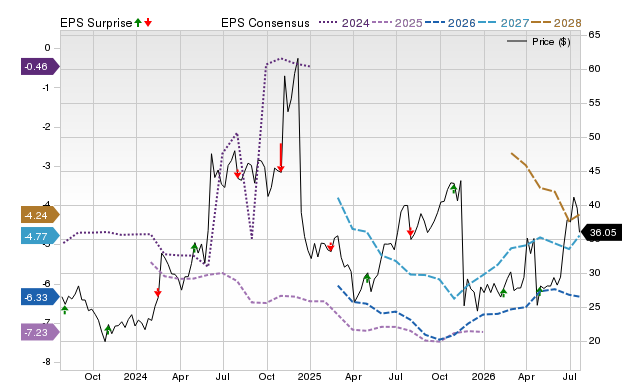Click the 45 price axis label
This screenshot has height=382, width=640.
coord(594,171)
